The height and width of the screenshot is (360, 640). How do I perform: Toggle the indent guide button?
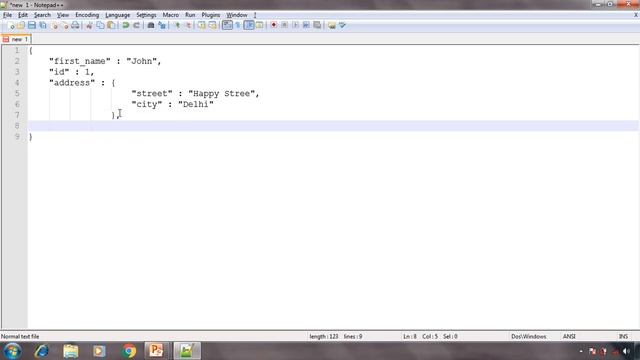[249, 25]
